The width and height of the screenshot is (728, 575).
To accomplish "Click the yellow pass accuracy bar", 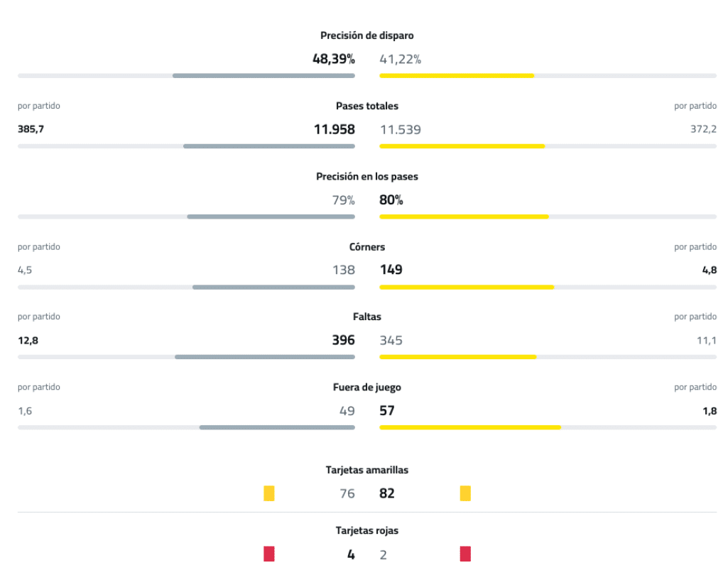I will [x=464, y=217].
